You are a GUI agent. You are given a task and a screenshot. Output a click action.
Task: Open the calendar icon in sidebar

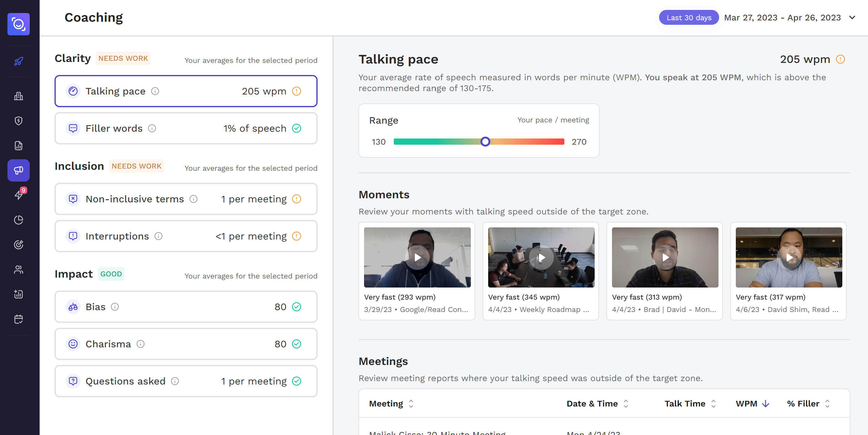tap(19, 319)
